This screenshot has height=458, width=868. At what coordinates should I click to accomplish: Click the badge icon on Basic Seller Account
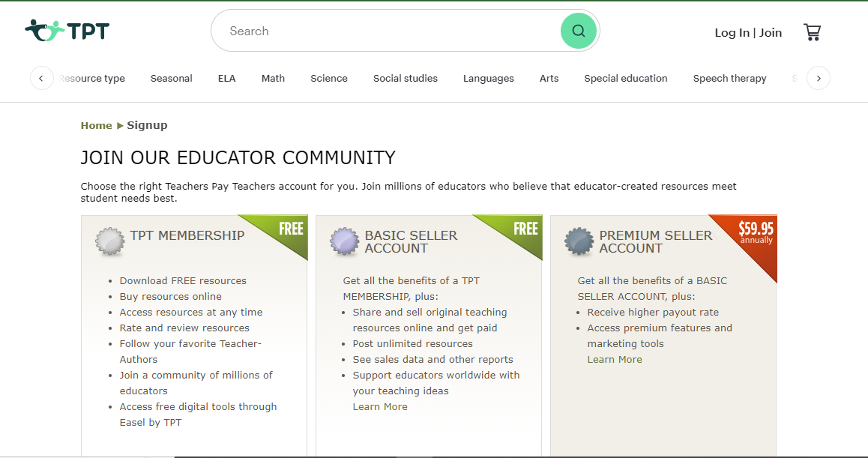pos(344,241)
